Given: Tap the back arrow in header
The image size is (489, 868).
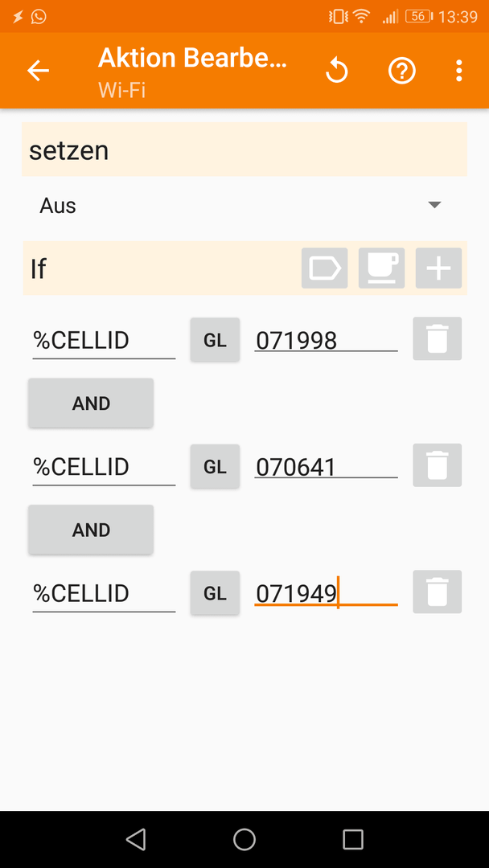Looking at the screenshot, I should pos(39,71).
